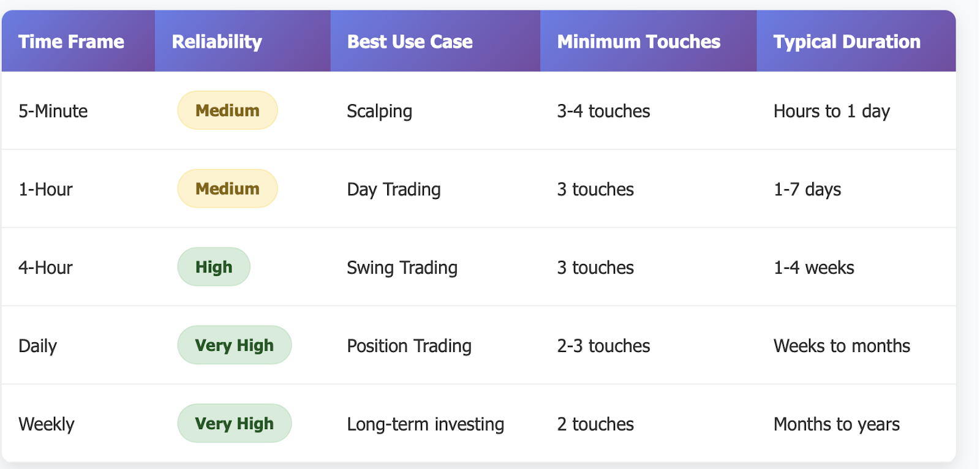
Task: Select the Best Use Case header
Action: pos(410,42)
